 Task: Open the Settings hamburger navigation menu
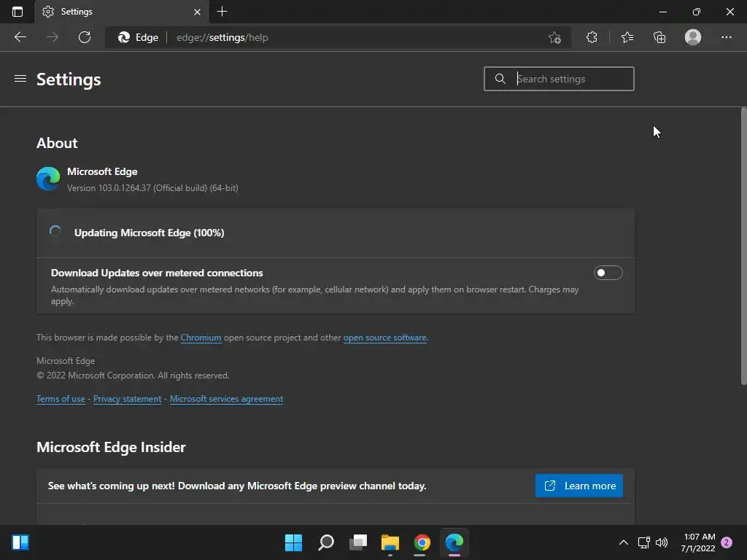pos(20,79)
